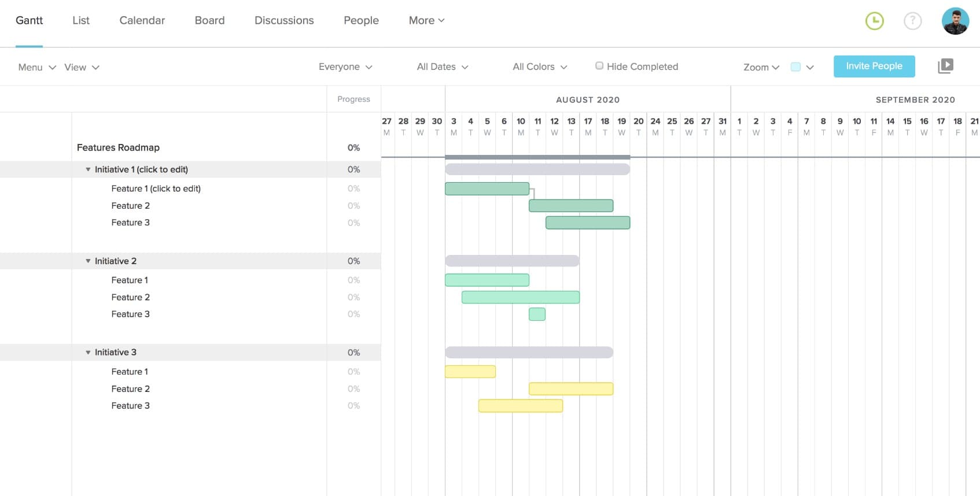Open the user profile avatar
The width and height of the screenshot is (980, 496).
(955, 21)
